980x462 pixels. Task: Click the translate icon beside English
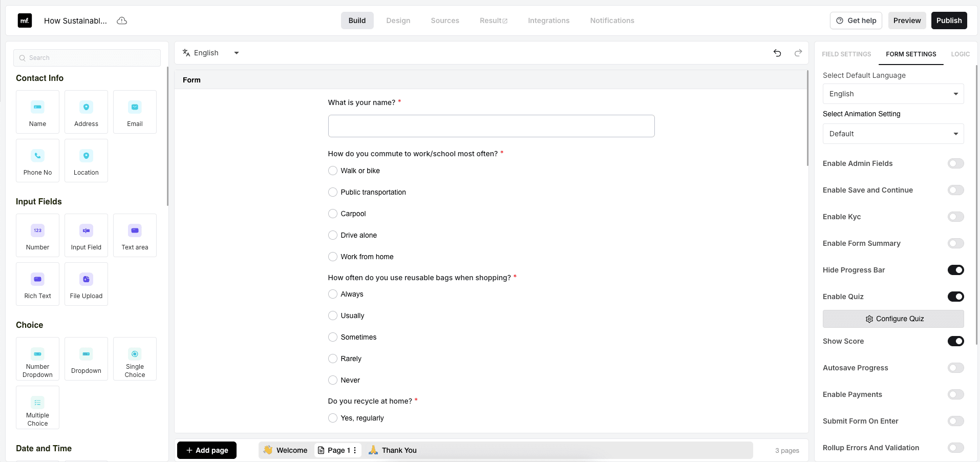pos(185,53)
